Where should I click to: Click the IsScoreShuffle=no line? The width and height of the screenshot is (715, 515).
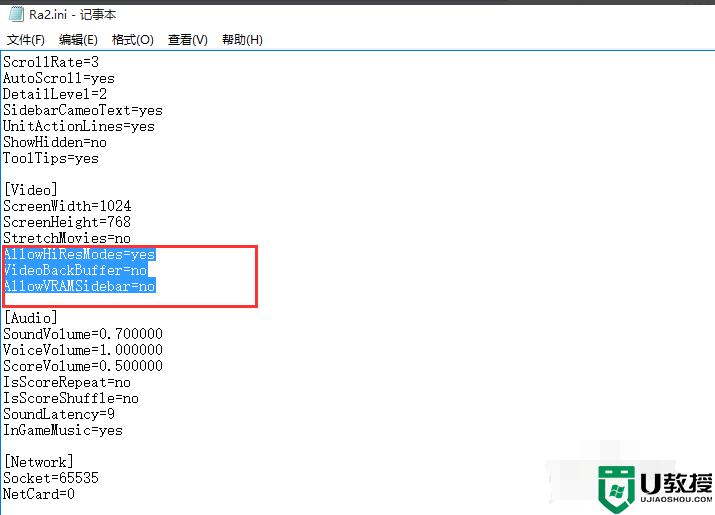[x=71, y=398]
